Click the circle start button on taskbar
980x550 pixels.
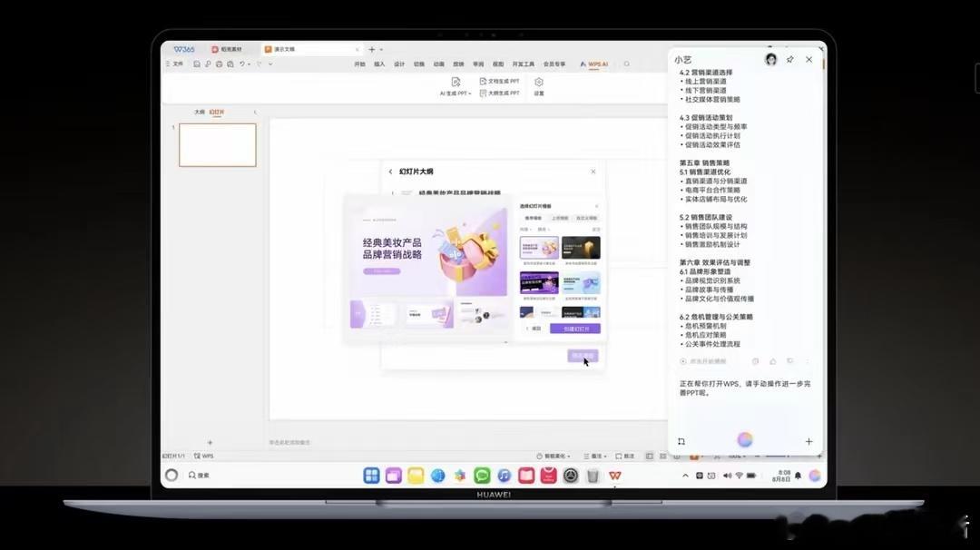(x=171, y=475)
